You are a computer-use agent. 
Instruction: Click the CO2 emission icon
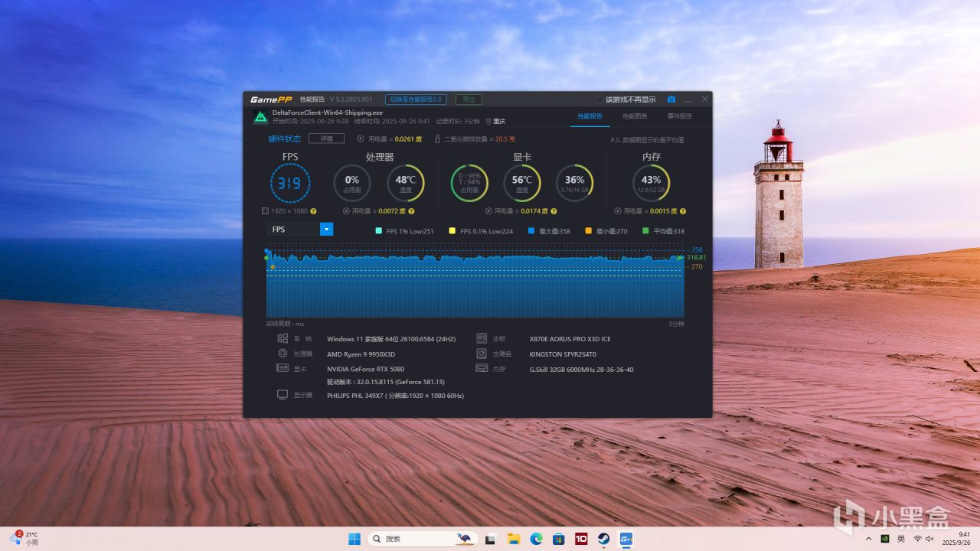coord(438,139)
